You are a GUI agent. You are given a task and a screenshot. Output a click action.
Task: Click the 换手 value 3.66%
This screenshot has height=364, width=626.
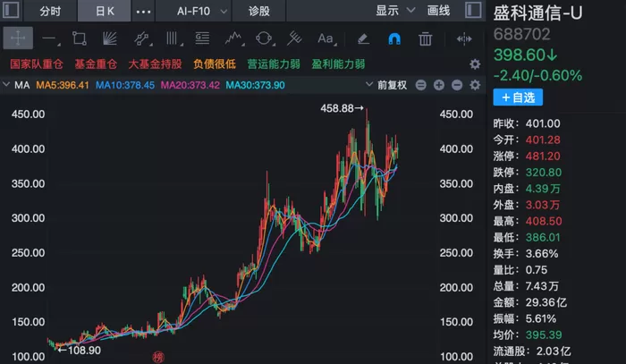click(542, 254)
